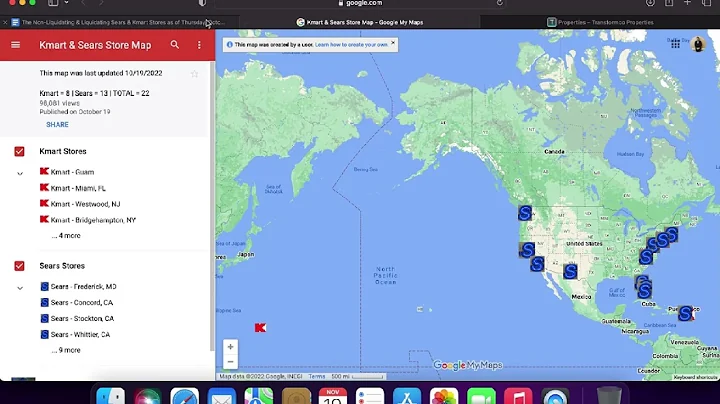
Task: Show Safari tab overview
Action: tap(706, 3)
